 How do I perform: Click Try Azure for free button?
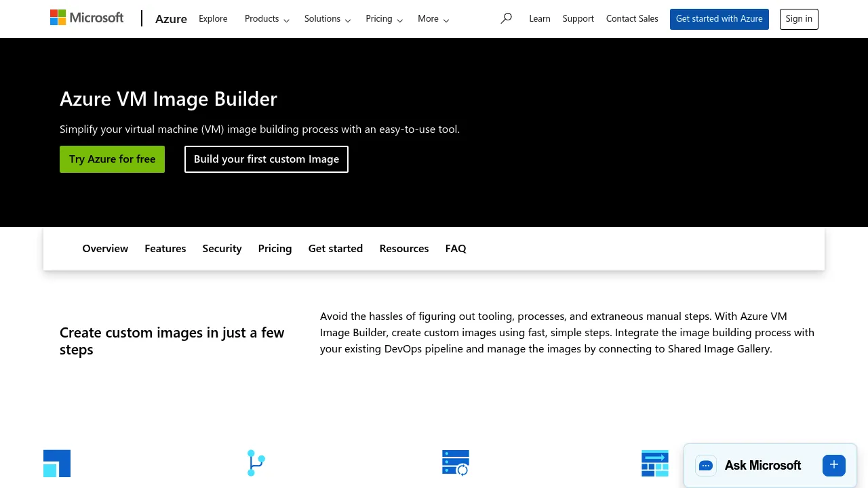112,159
